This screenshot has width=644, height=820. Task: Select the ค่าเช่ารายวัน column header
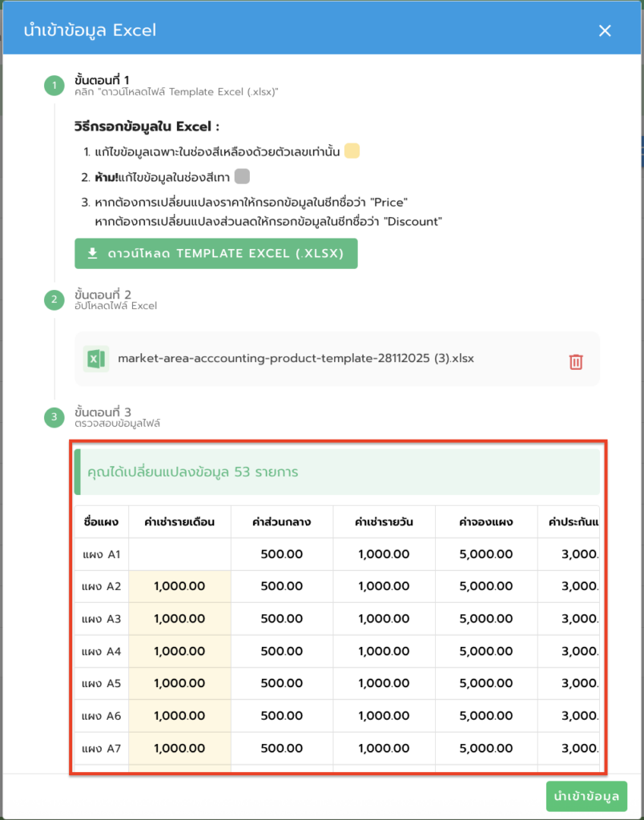[384, 522]
